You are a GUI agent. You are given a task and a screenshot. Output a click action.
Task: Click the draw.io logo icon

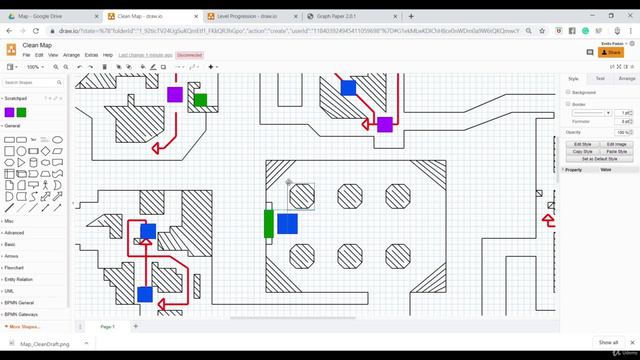[x=11, y=49]
